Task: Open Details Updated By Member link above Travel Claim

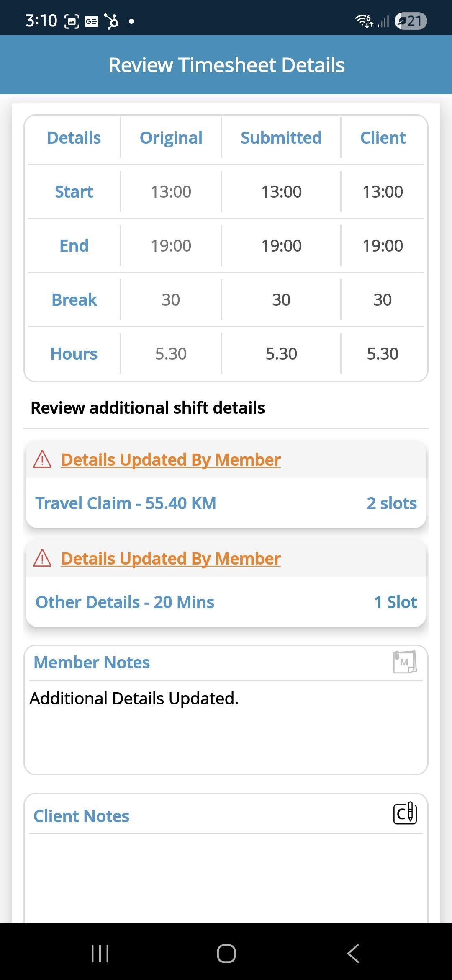Action: pyautogui.click(x=171, y=459)
